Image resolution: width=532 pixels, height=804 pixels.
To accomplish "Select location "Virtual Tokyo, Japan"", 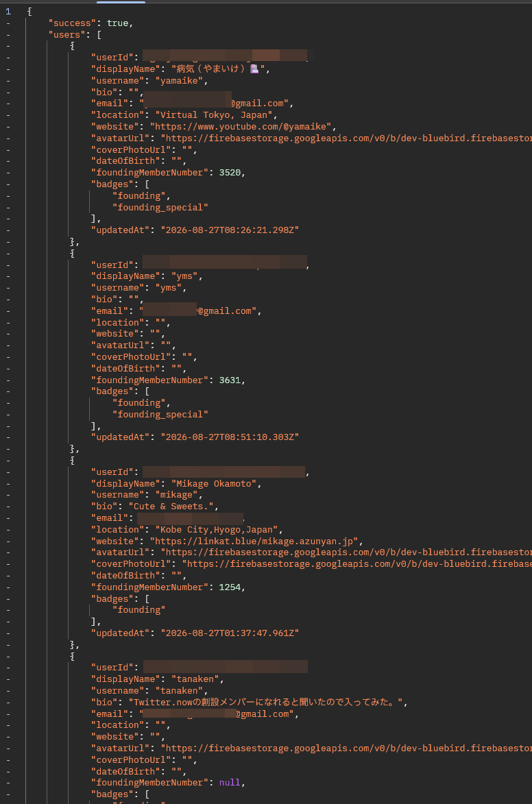I will click(213, 115).
